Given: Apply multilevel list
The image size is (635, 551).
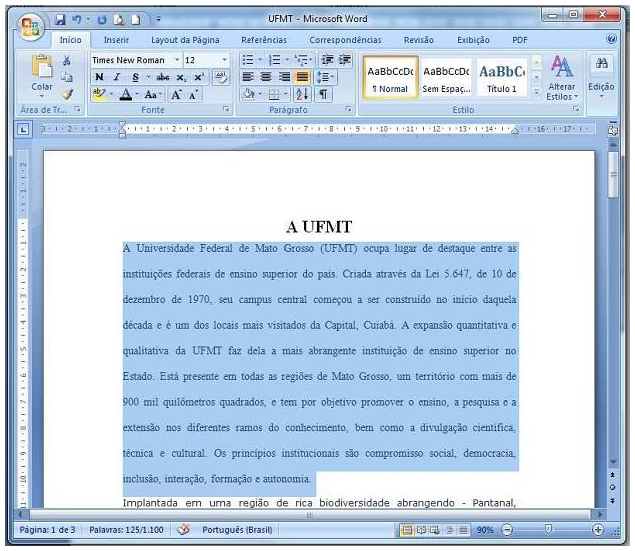Looking at the screenshot, I should (303, 60).
